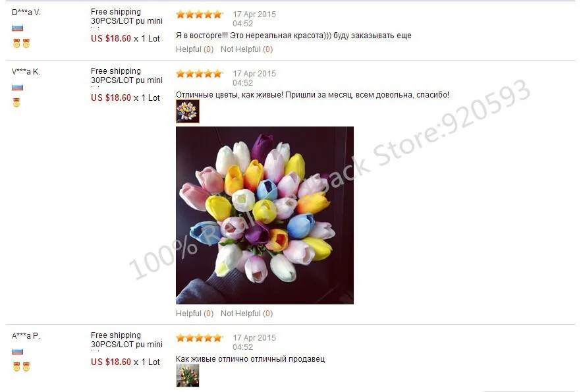Click reviewer name V***a K.
Screen dimensions: 581x392
click(x=26, y=72)
